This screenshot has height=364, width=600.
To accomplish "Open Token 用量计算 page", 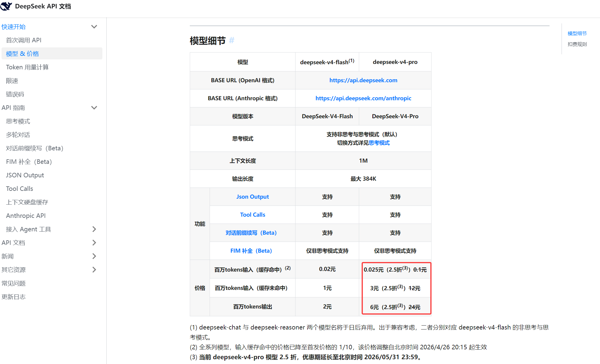I will pos(27,67).
